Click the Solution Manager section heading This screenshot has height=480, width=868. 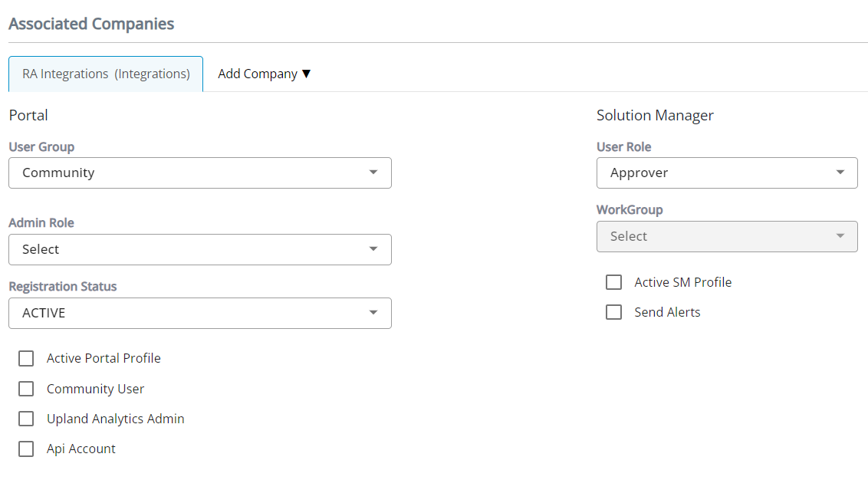coord(655,115)
